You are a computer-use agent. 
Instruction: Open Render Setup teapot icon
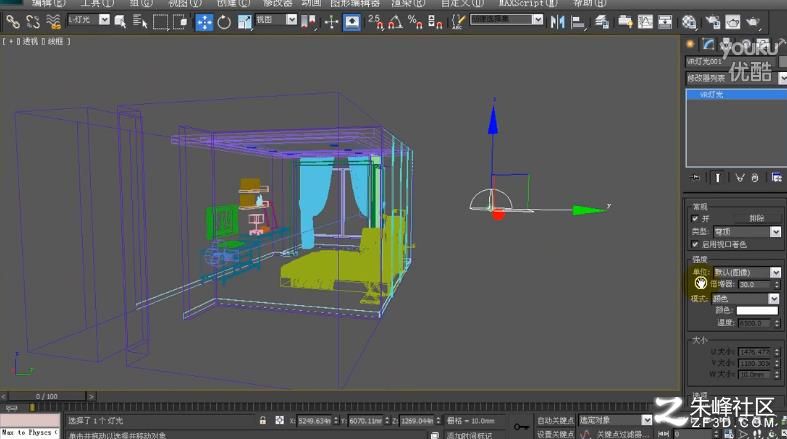click(712, 22)
